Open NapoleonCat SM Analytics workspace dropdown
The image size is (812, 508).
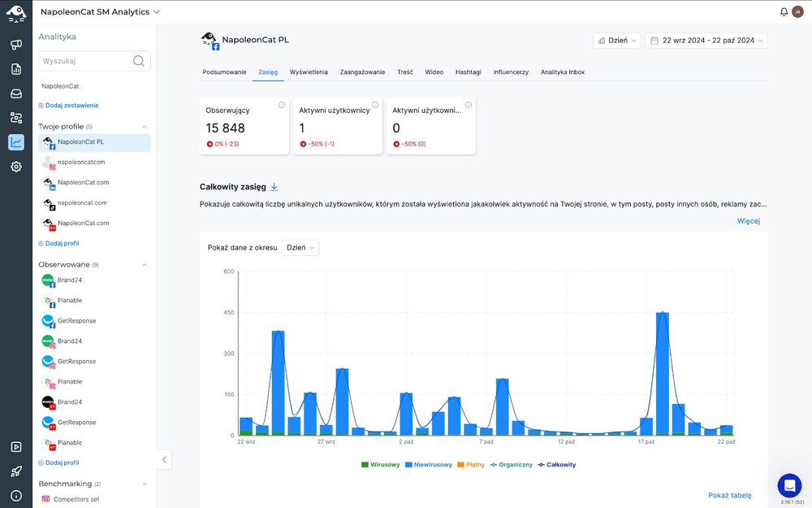pos(100,12)
